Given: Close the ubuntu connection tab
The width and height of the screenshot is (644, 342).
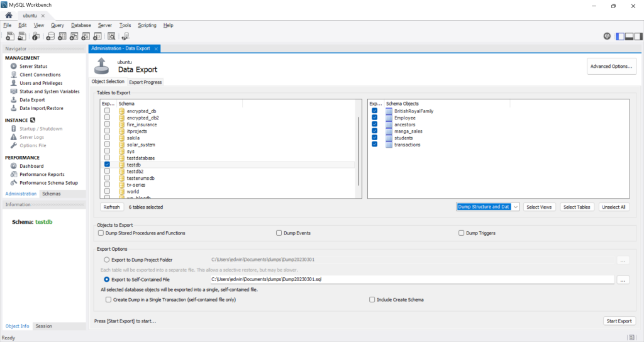Looking at the screenshot, I should (43, 16).
